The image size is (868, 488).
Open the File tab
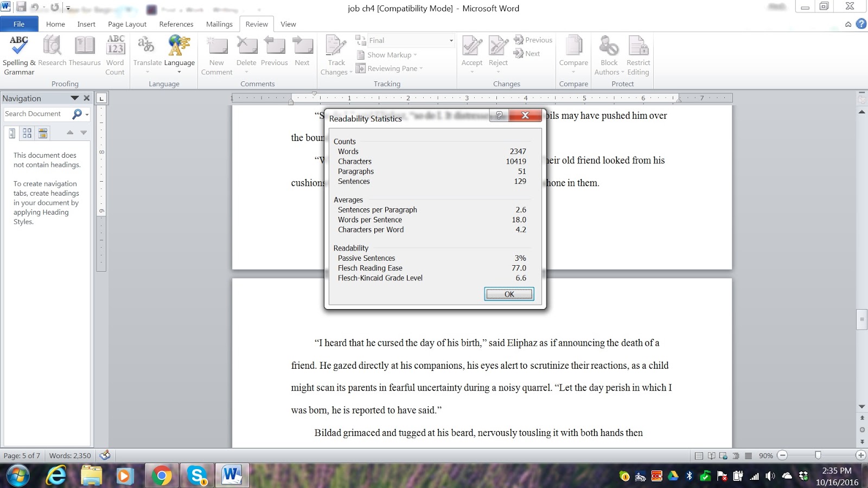pyautogui.click(x=19, y=24)
